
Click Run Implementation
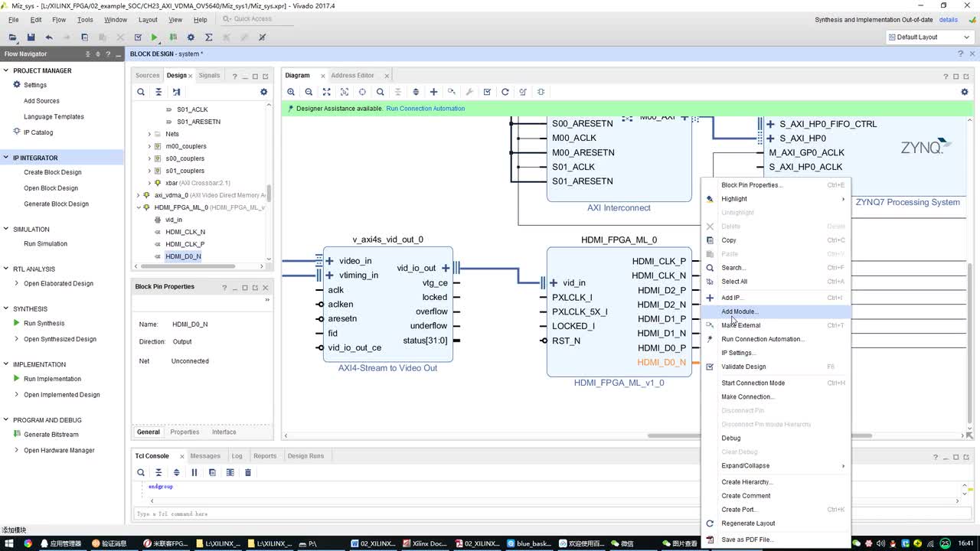(x=52, y=379)
